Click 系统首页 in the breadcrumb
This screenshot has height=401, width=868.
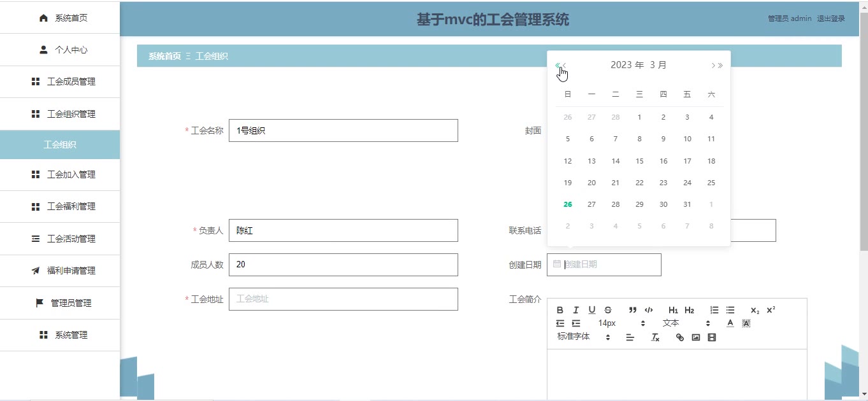click(x=164, y=56)
